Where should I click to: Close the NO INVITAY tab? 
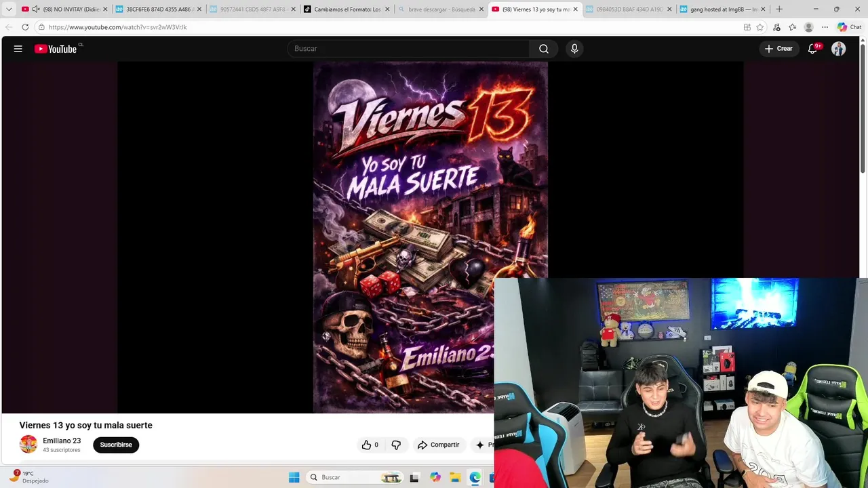[x=105, y=9]
